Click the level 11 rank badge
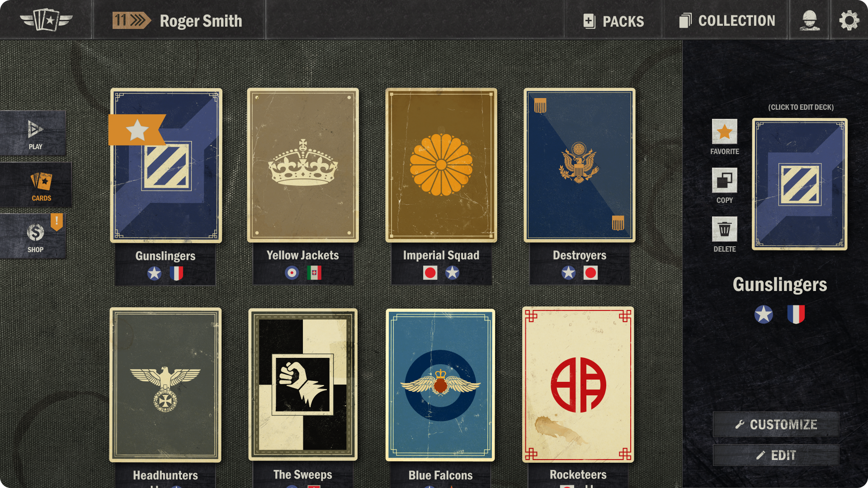 (x=131, y=20)
